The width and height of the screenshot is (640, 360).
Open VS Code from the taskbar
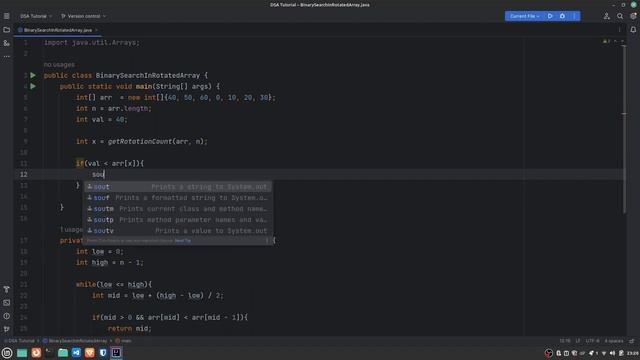point(76,353)
